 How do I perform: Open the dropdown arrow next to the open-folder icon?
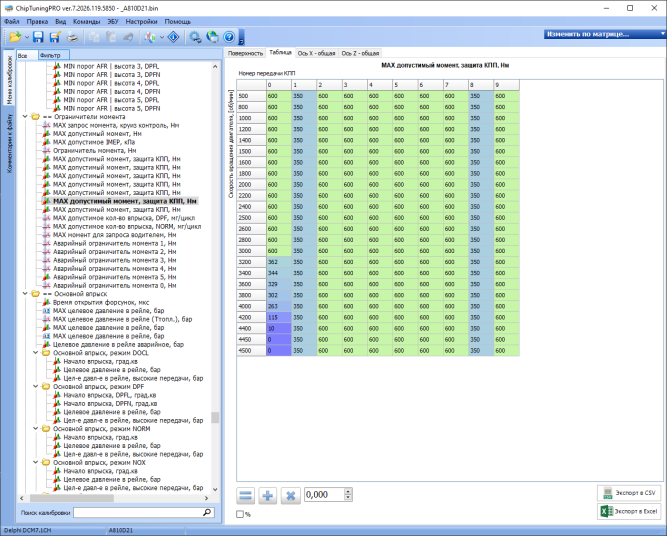click(x=27, y=37)
